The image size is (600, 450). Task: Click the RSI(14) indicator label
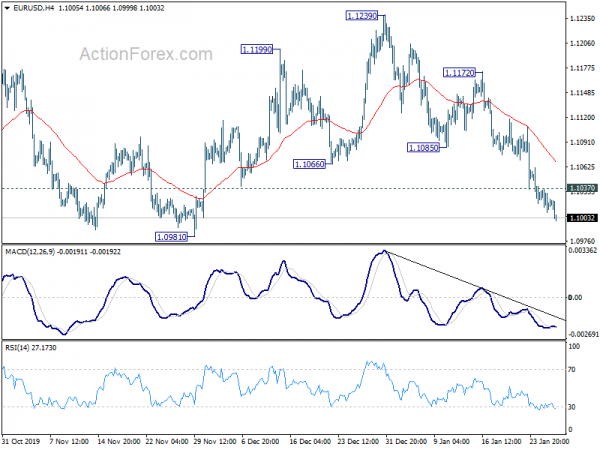pos(17,347)
